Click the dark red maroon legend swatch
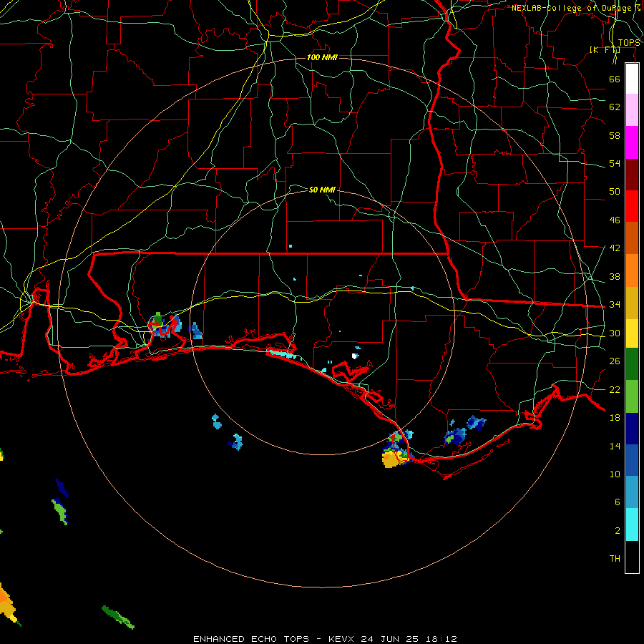This screenshot has width=644, height=644. click(632, 174)
